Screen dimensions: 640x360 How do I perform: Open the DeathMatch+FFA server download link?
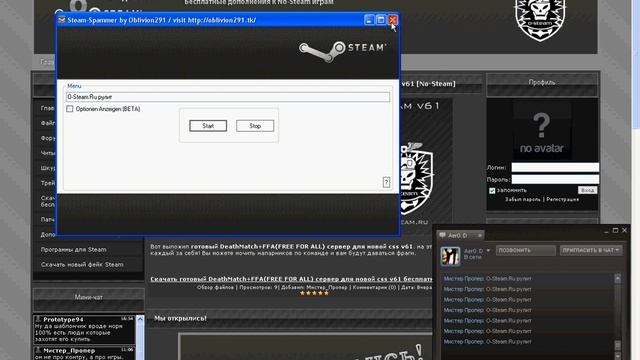click(x=291, y=279)
